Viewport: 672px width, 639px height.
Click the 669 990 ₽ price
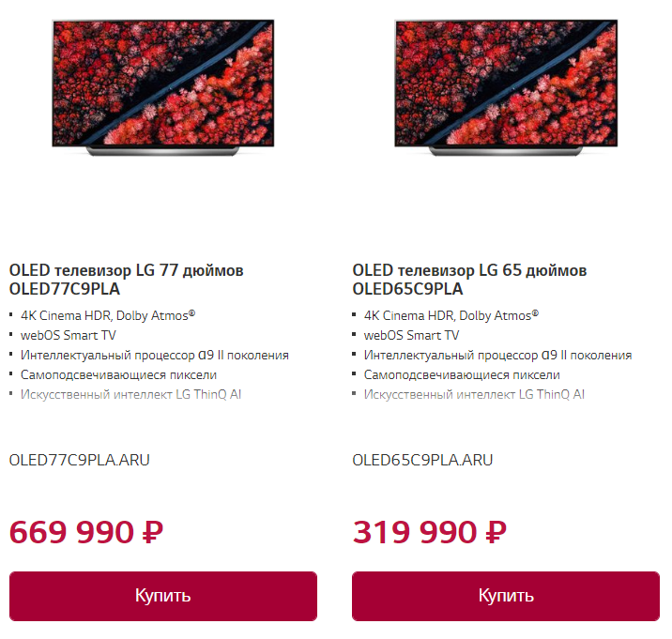click(86, 532)
